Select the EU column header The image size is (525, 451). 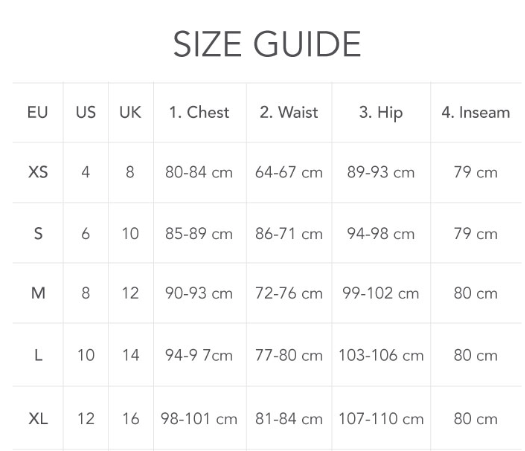(x=38, y=112)
